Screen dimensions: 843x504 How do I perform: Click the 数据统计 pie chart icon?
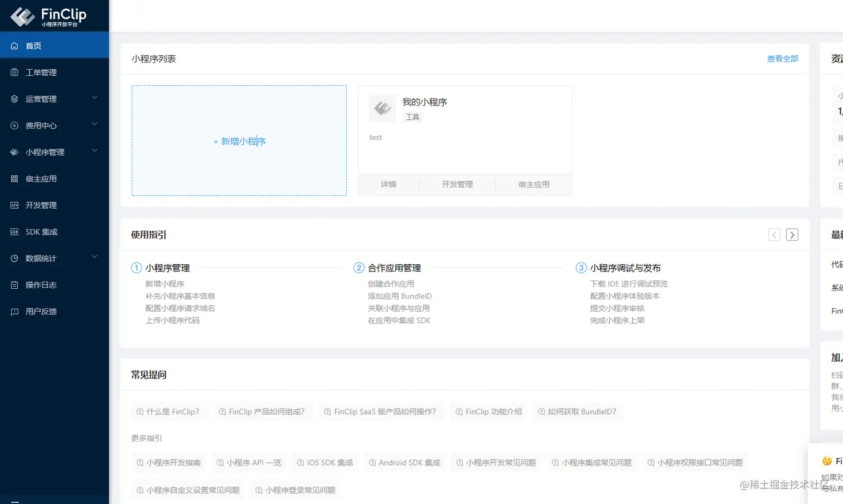click(14, 258)
